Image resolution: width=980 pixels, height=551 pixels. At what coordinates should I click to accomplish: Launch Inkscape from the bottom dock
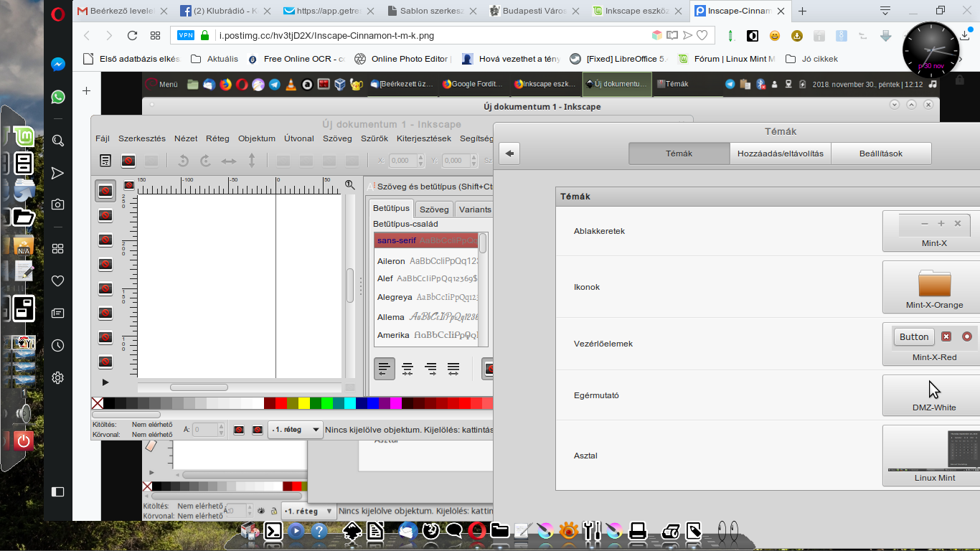[352, 531]
